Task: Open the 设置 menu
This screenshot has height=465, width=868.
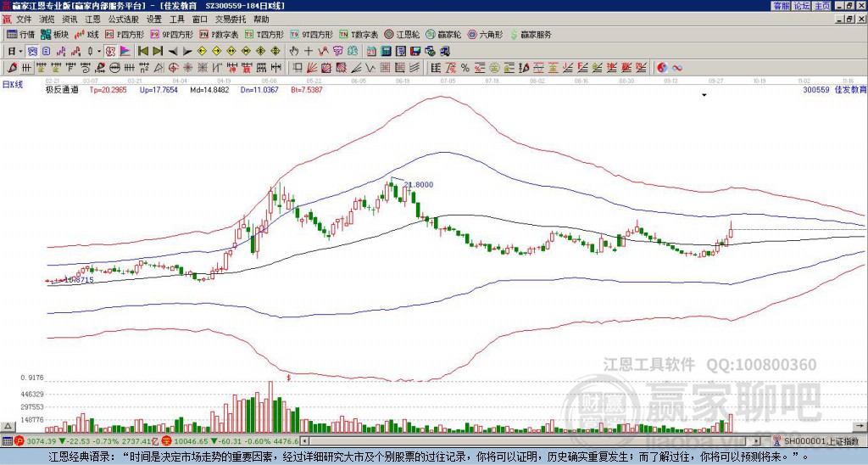Action: [154, 20]
